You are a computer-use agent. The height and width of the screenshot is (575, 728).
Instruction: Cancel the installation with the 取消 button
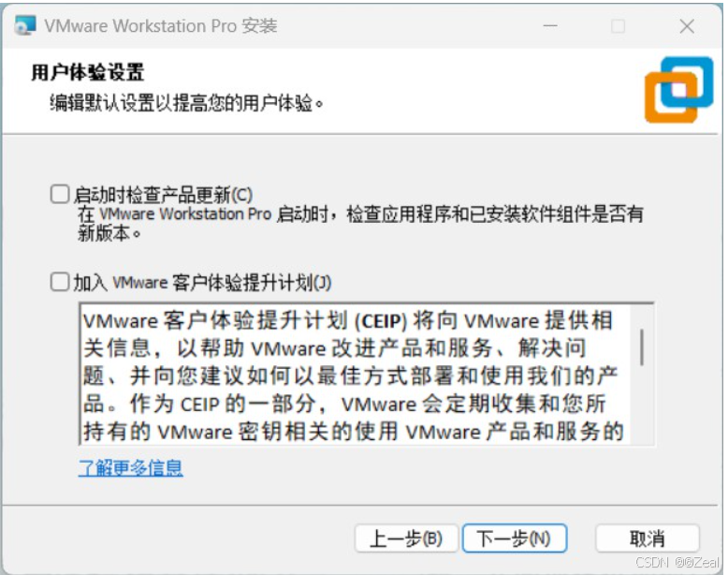648,538
